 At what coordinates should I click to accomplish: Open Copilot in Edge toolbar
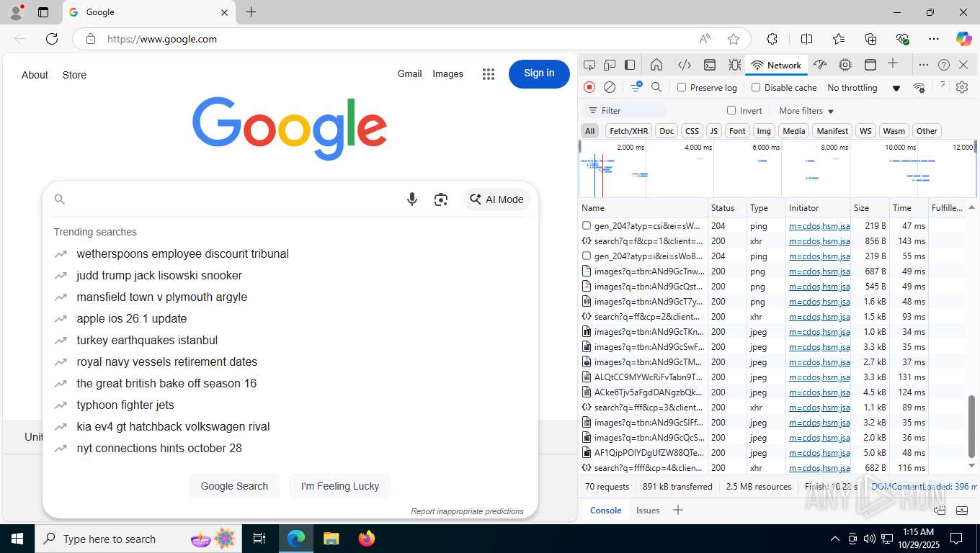coord(963,39)
